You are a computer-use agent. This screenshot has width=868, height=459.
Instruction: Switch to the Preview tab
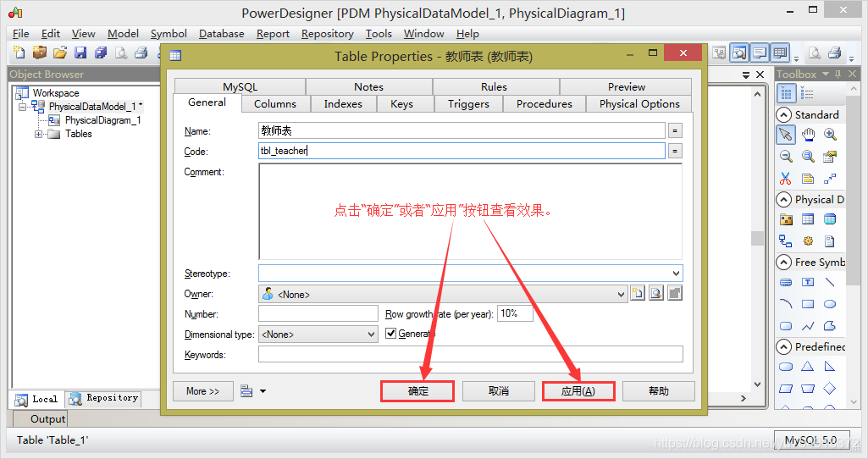(x=627, y=87)
